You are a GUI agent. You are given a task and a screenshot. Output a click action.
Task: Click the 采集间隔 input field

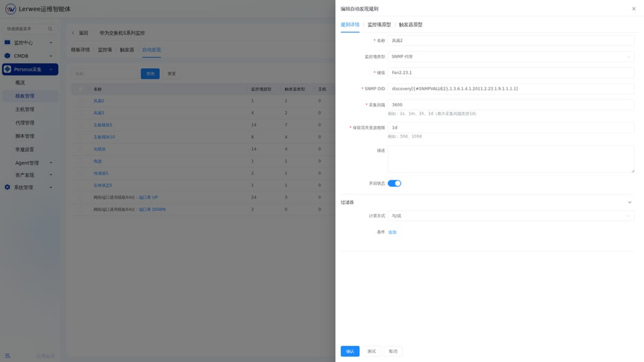pyautogui.click(x=511, y=105)
